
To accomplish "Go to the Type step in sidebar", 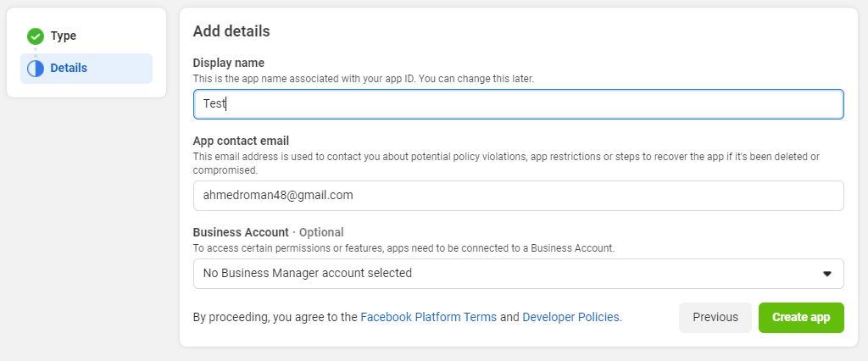I will pos(64,36).
